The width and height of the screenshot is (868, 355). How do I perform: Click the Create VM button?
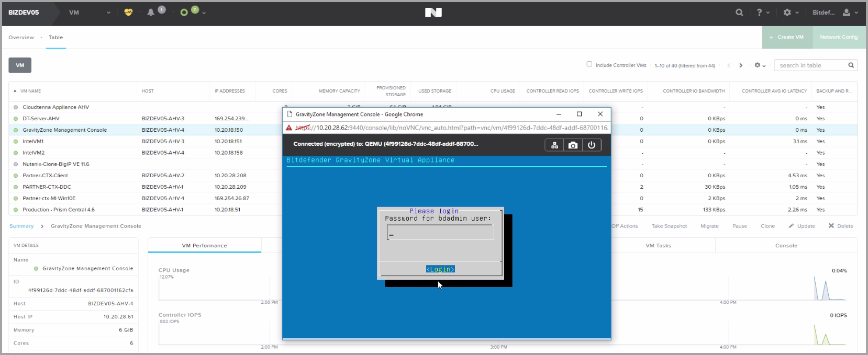click(x=787, y=37)
